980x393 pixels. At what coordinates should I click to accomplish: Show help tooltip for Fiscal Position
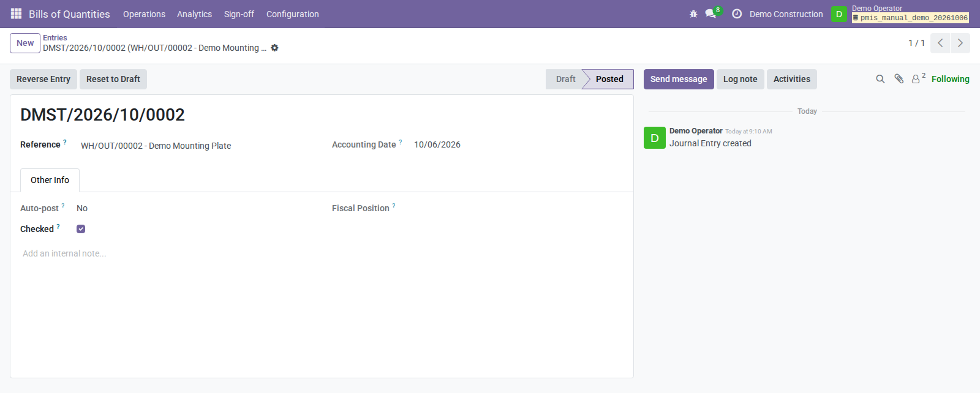(394, 206)
